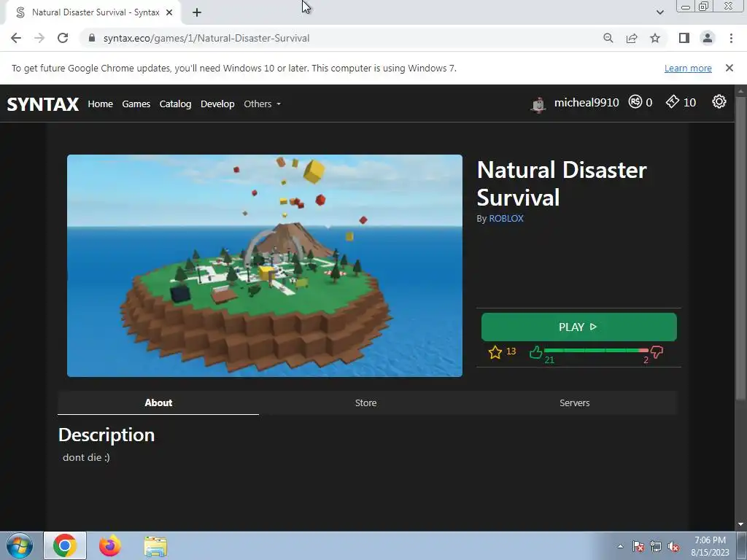747x560 pixels.
Task: Click the favorites count 13
Action: 511,351
